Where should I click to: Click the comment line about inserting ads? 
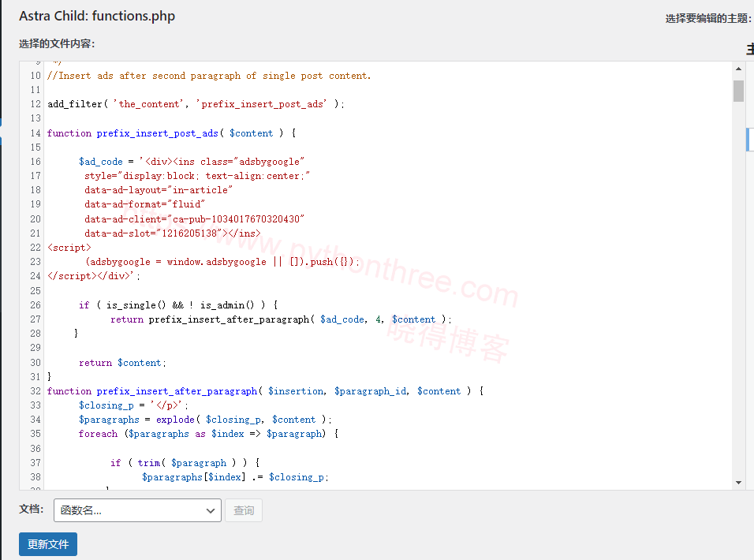point(209,76)
